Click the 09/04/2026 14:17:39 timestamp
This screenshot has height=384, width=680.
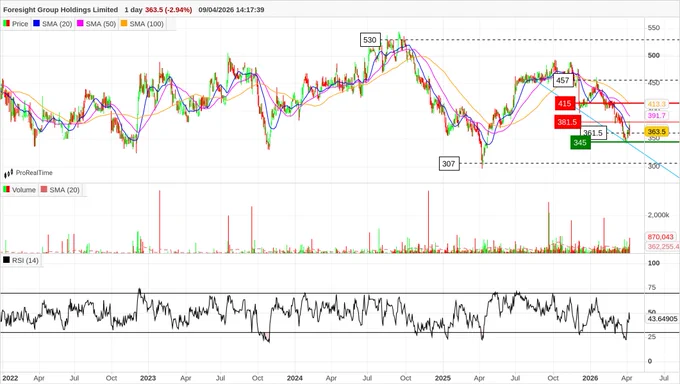[x=231, y=10]
